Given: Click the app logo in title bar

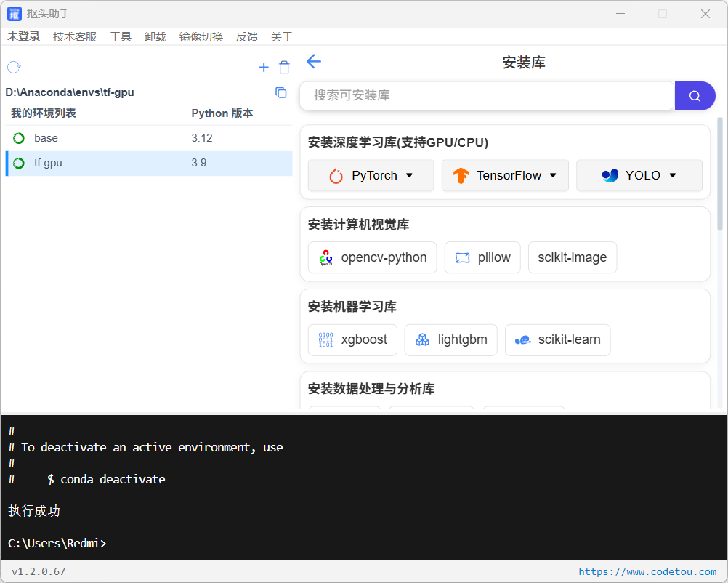Looking at the screenshot, I should (x=15, y=14).
